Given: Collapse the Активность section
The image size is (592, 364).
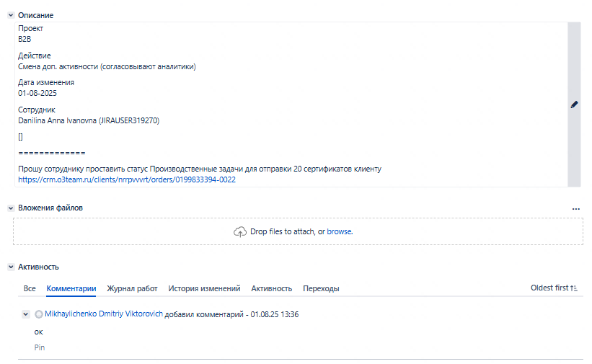Looking at the screenshot, I should 11,267.
